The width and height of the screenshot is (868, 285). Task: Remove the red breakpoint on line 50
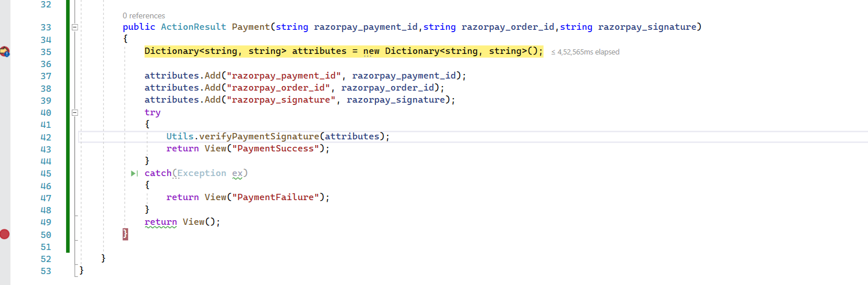pos(5,234)
